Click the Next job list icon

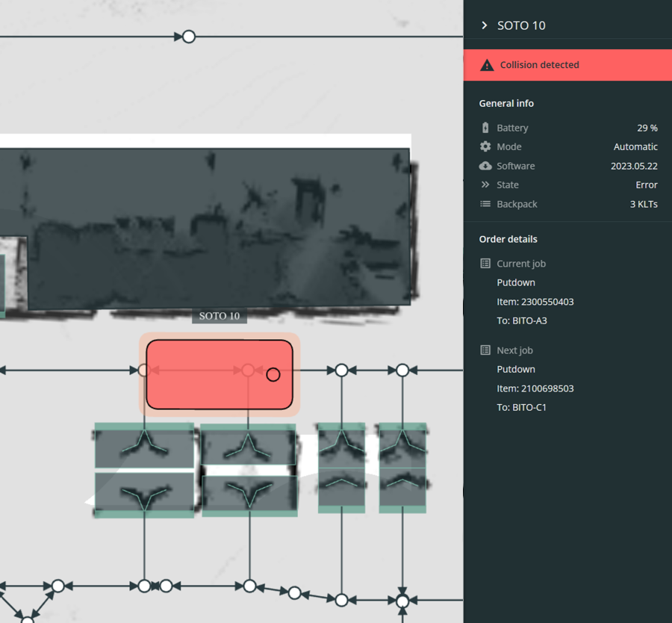pos(485,350)
